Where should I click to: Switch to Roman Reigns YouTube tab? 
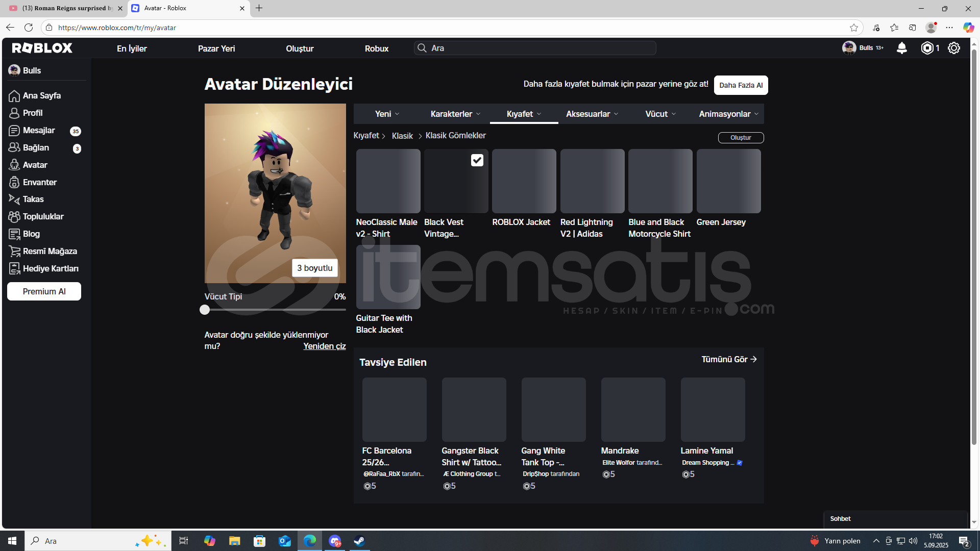(x=65, y=8)
